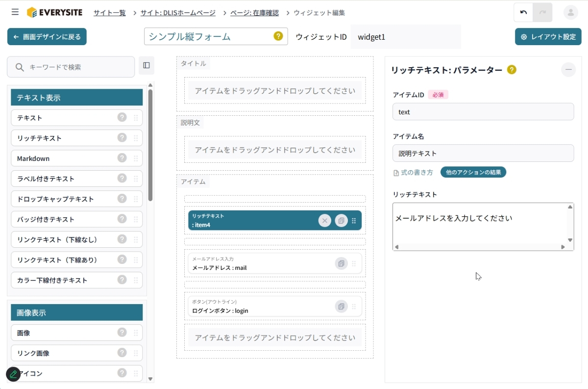Open the hamburger menu beside the EVERYSITE logo

[x=15, y=12]
